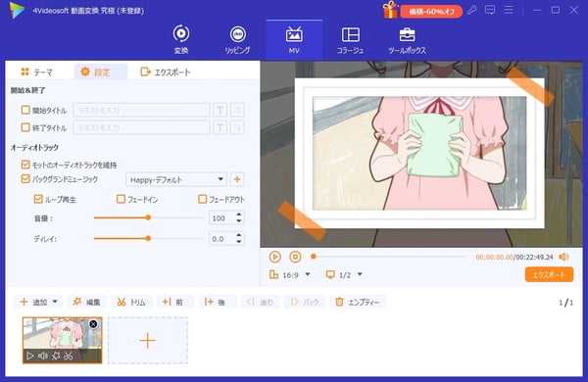Click the gift box promotion icon
Screen dimensions: 588x382
390,10
